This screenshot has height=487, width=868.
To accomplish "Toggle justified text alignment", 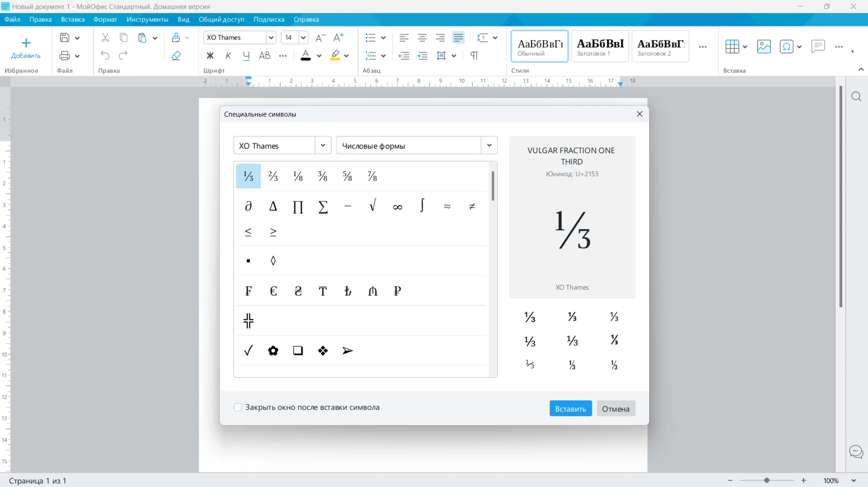I will 458,38.
